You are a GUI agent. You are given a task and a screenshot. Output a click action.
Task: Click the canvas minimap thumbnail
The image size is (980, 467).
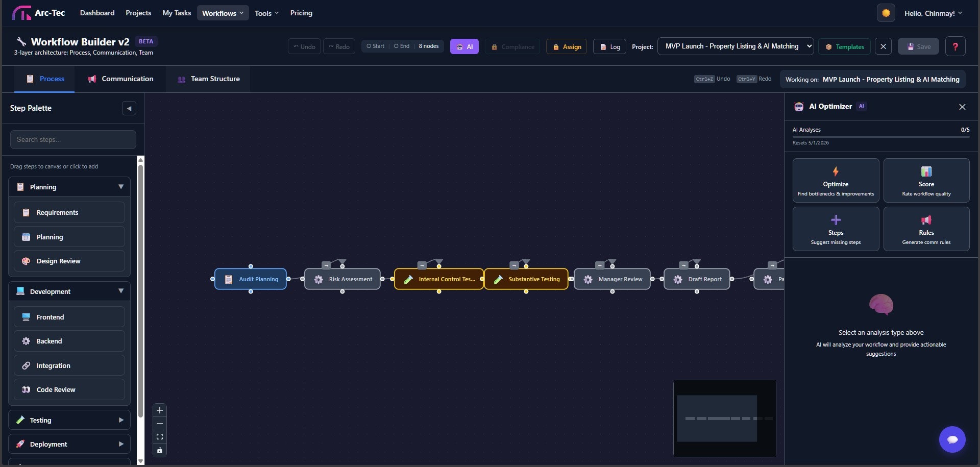pyautogui.click(x=724, y=418)
